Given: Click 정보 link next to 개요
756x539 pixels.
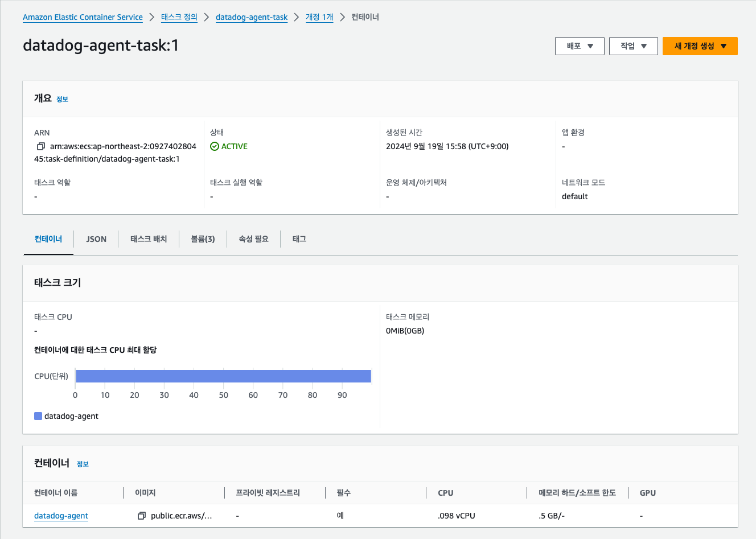Looking at the screenshot, I should (x=62, y=99).
